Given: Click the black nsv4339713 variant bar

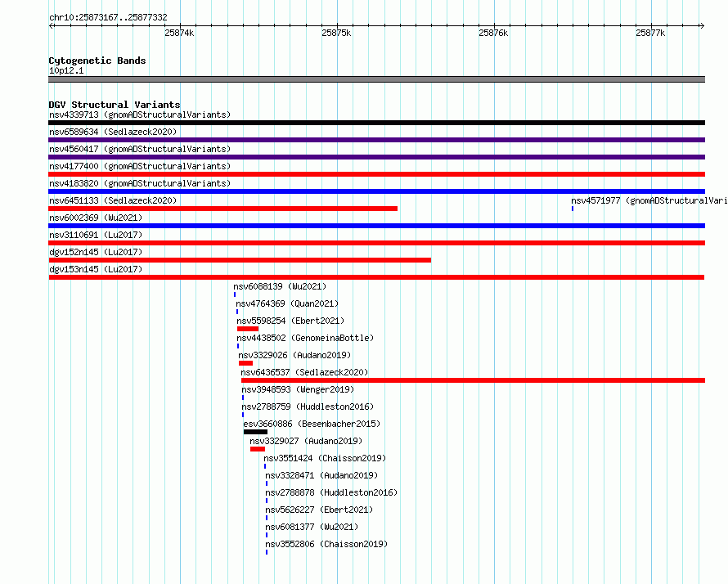Looking at the screenshot, I should click(x=376, y=123).
